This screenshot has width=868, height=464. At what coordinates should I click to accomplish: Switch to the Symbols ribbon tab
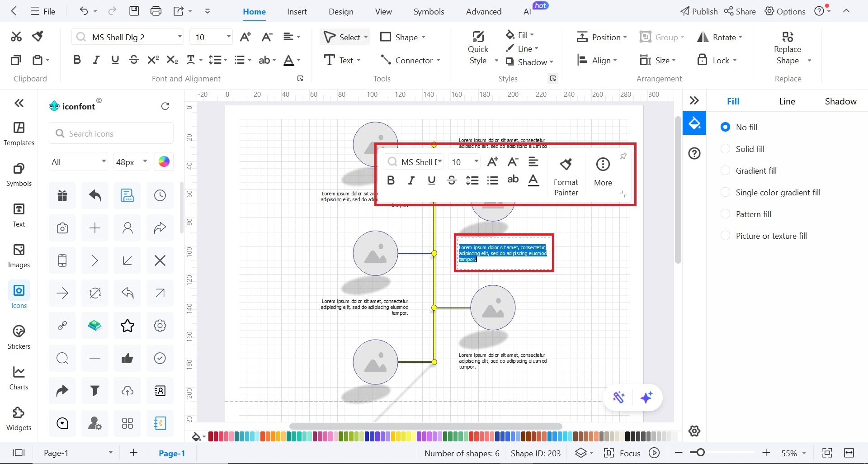pyautogui.click(x=429, y=11)
